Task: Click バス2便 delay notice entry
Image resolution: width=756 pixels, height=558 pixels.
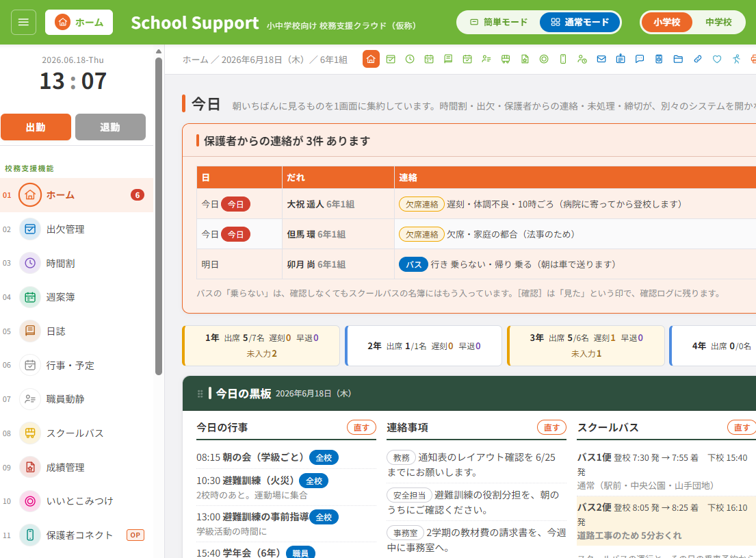Action: click(666, 521)
